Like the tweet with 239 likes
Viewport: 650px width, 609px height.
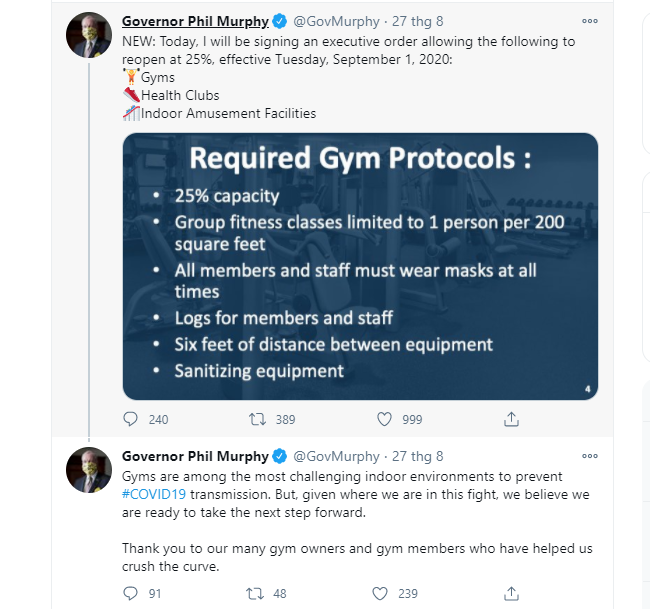380,593
